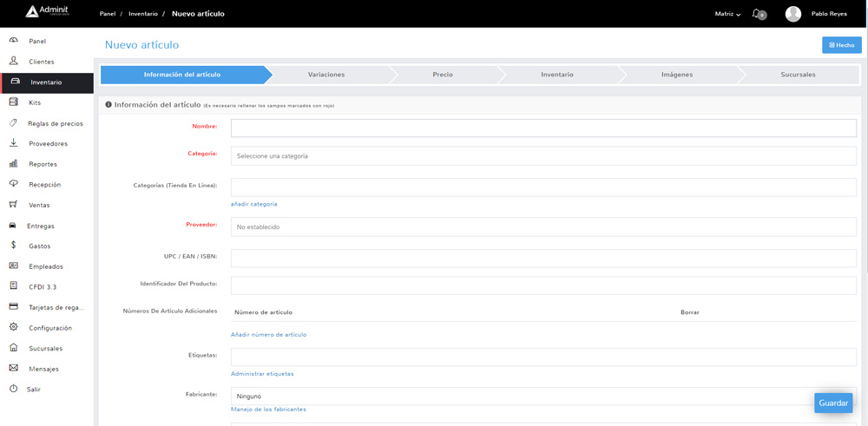The width and height of the screenshot is (868, 426).
Task: Click the Administrar etiquetas link
Action: tap(262, 374)
